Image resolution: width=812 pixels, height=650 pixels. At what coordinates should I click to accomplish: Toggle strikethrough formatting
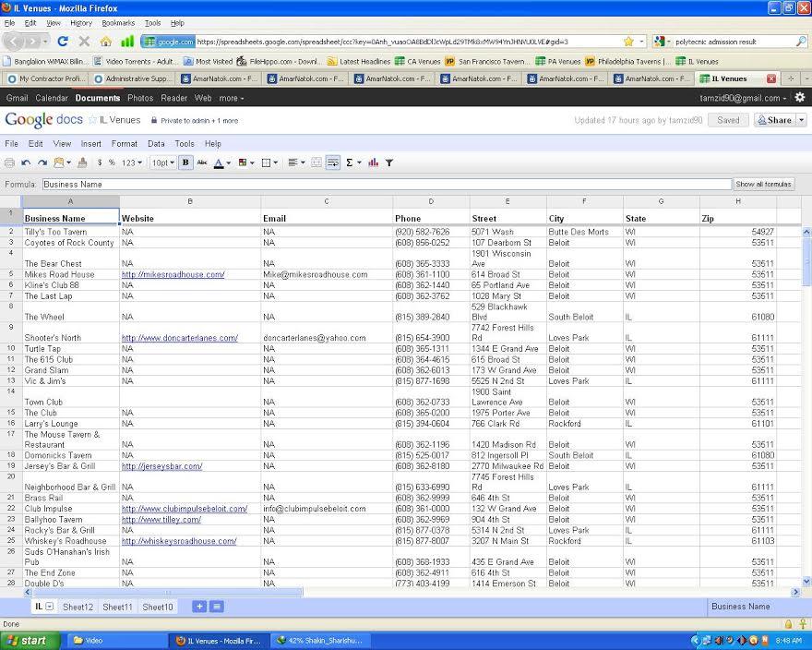(x=200, y=162)
